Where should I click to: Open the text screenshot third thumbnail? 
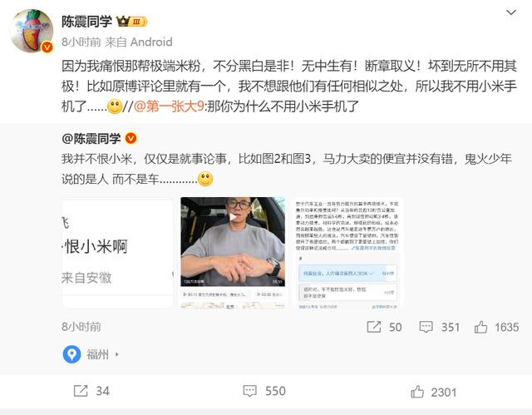pyautogui.click(x=348, y=253)
